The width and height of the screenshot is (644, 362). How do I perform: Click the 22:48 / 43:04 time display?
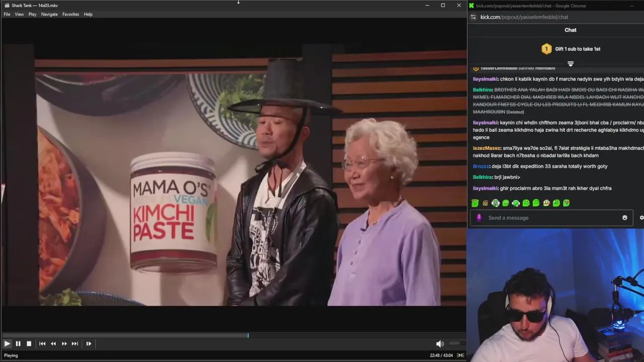click(x=441, y=355)
